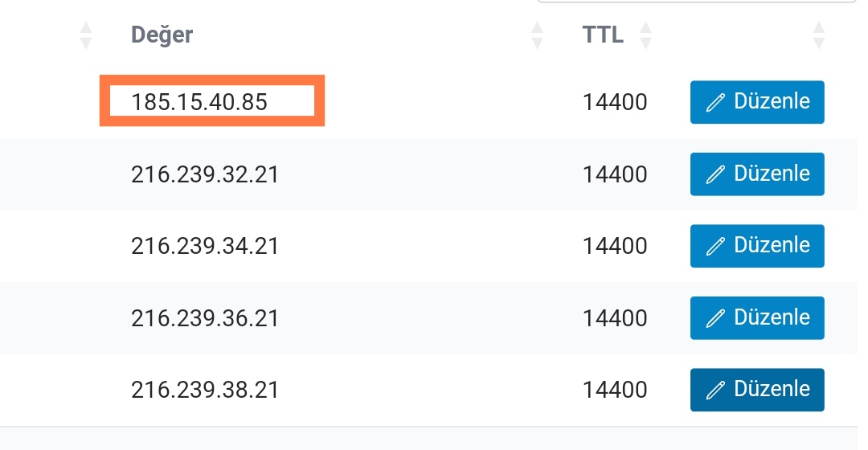Edit the 216.239.38.21 record with Düzenle

point(757,391)
